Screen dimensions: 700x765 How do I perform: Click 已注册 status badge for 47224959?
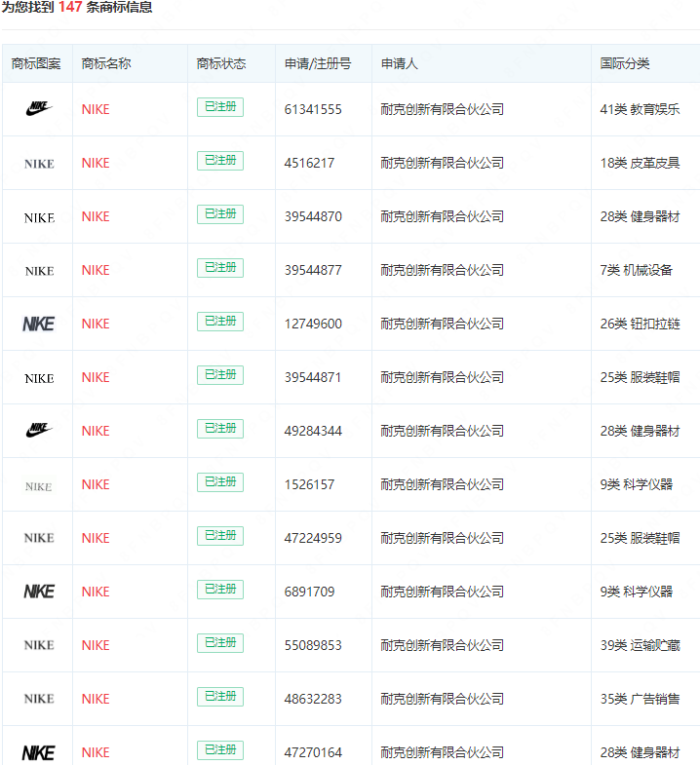(x=220, y=536)
